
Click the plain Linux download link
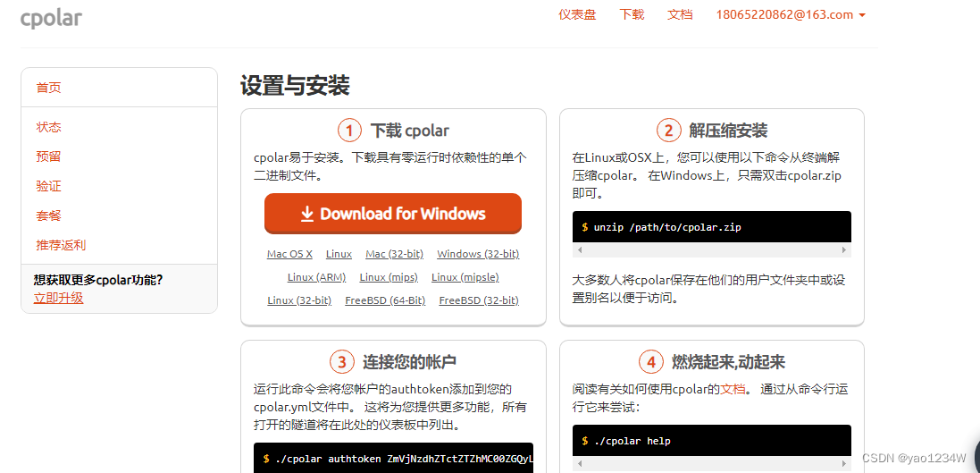tap(339, 254)
